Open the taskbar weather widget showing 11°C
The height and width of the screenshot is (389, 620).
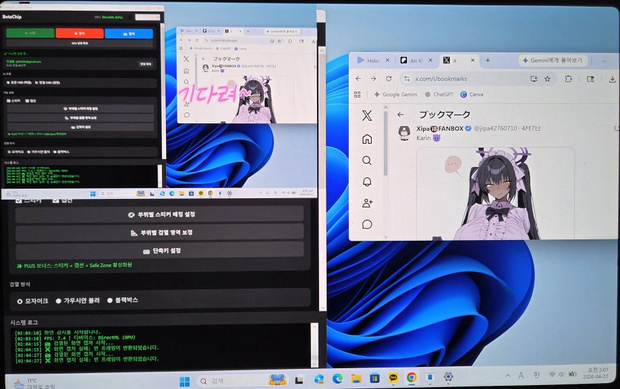(34, 384)
